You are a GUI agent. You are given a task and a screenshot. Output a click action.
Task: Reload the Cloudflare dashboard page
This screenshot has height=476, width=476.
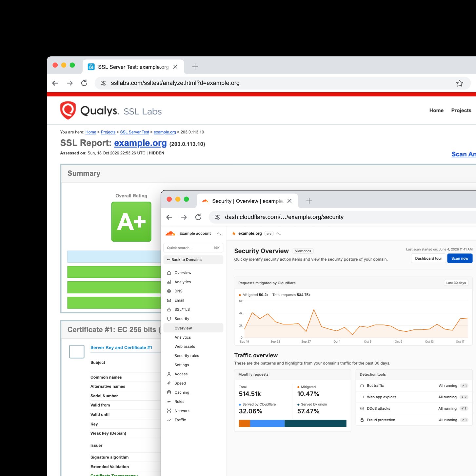[198, 217]
